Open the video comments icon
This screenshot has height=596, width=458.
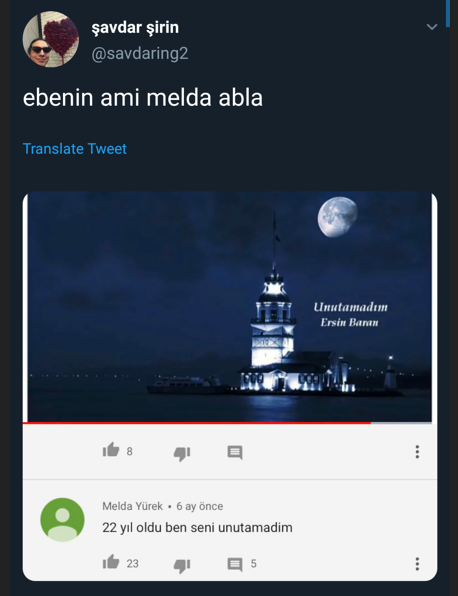235,452
